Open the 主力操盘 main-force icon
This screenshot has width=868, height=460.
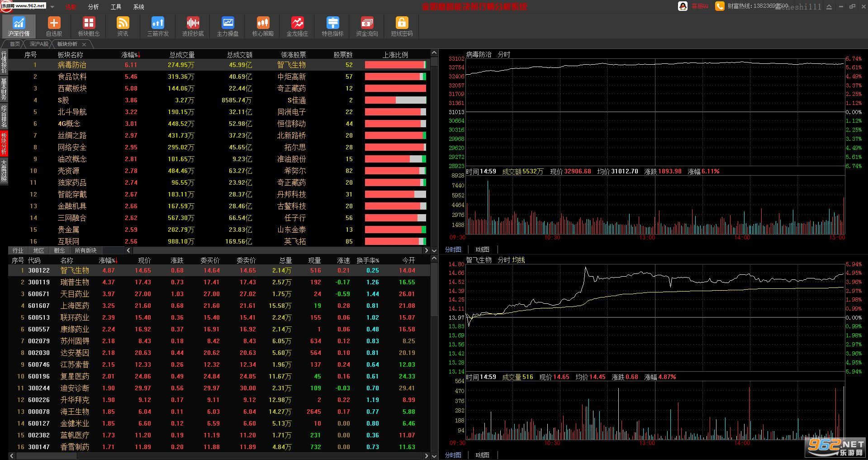click(x=228, y=26)
